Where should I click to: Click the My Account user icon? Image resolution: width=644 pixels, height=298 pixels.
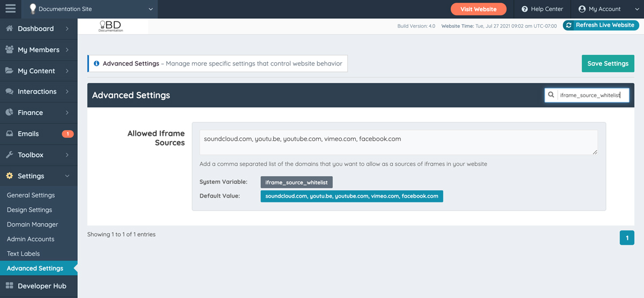tap(582, 9)
